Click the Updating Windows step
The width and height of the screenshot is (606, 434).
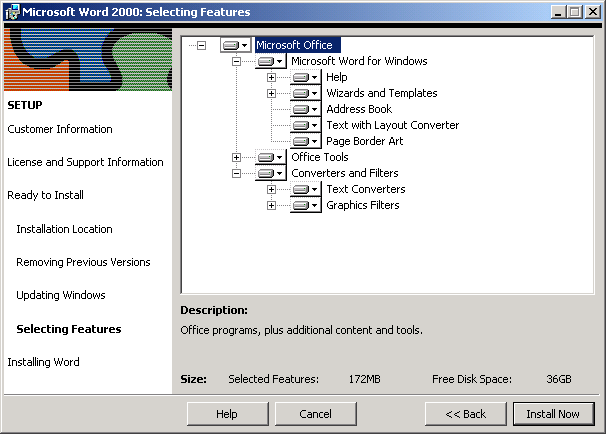(x=61, y=295)
